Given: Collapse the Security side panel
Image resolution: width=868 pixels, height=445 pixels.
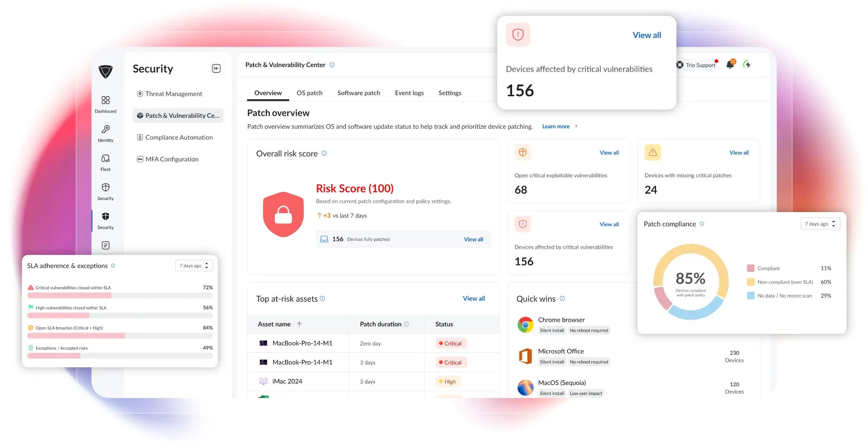Looking at the screenshot, I should 216,68.
